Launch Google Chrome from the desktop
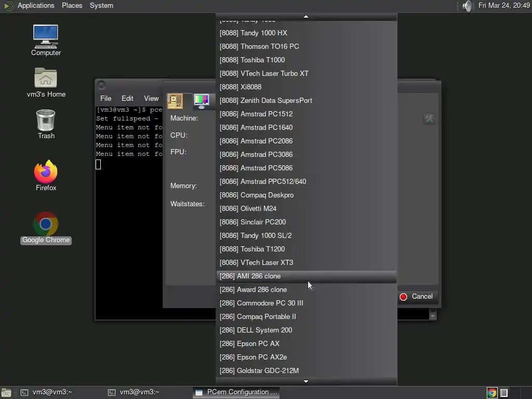This screenshot has height=399, width=532. 46,228
